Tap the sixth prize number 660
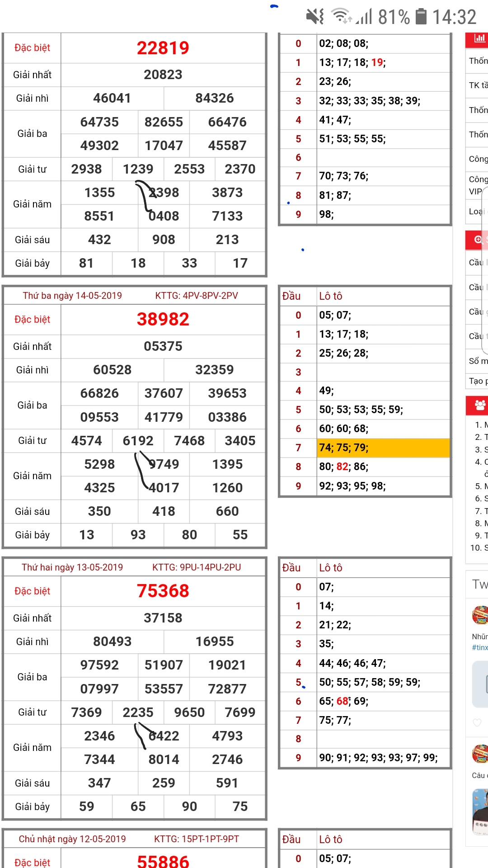 click(227, 511)
